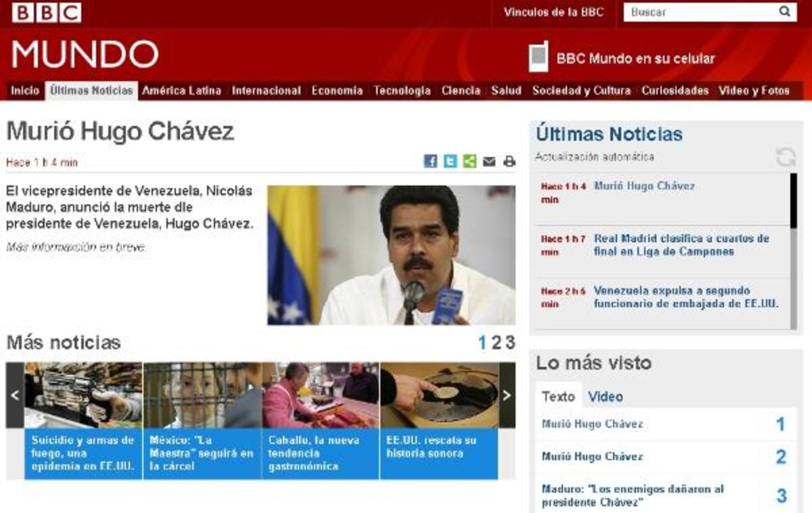This screenshot has height=513, width=812.
Task: Click Últimas Noticias sidebar heading
Action: click(609, 134)
